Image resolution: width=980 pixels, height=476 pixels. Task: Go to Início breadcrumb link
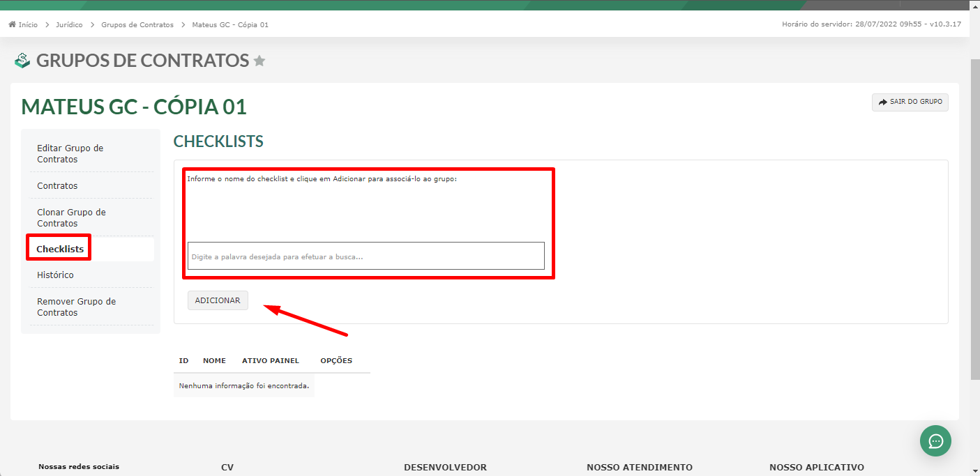point(28,24)
